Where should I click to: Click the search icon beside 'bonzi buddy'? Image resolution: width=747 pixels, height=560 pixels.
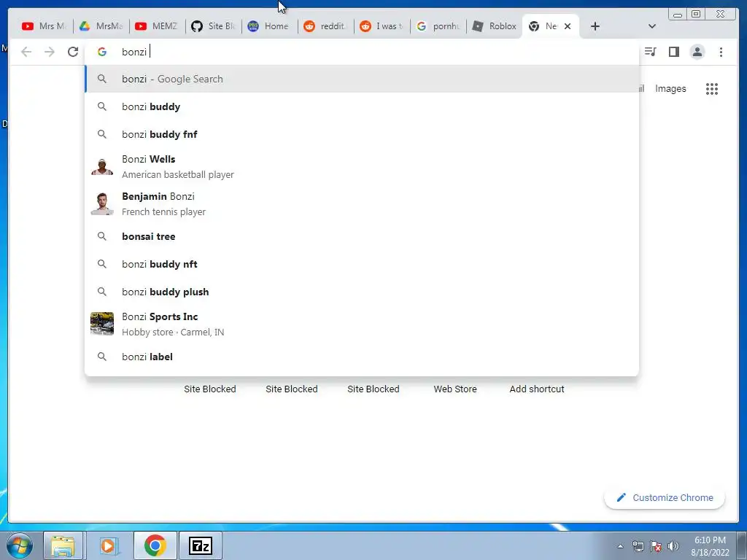coord(102,106)
